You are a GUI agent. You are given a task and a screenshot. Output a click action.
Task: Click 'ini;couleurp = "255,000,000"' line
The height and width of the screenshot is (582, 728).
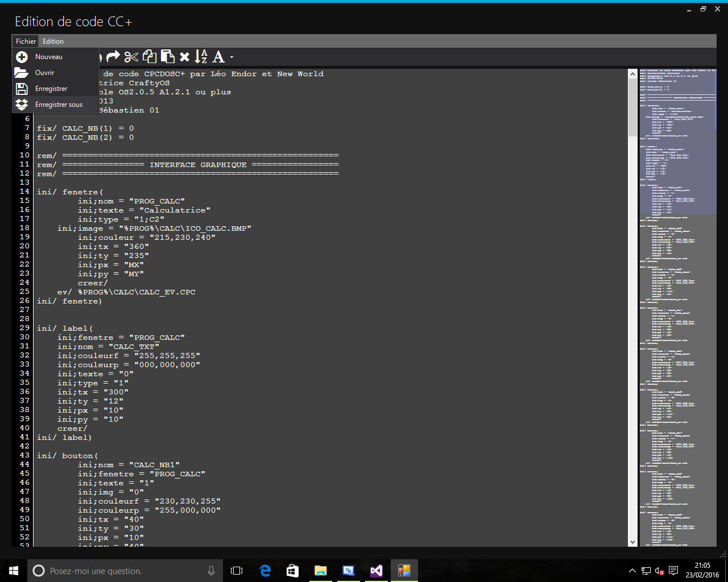point(149,510)
